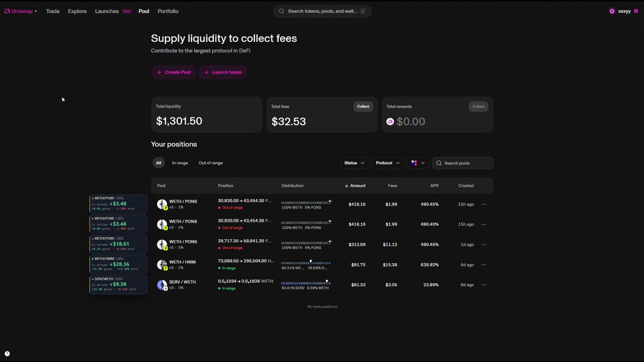The image size is (644, 362).
Task: Open the +$28.36 WETH/HMM LP return card
Action: point(118,264)
